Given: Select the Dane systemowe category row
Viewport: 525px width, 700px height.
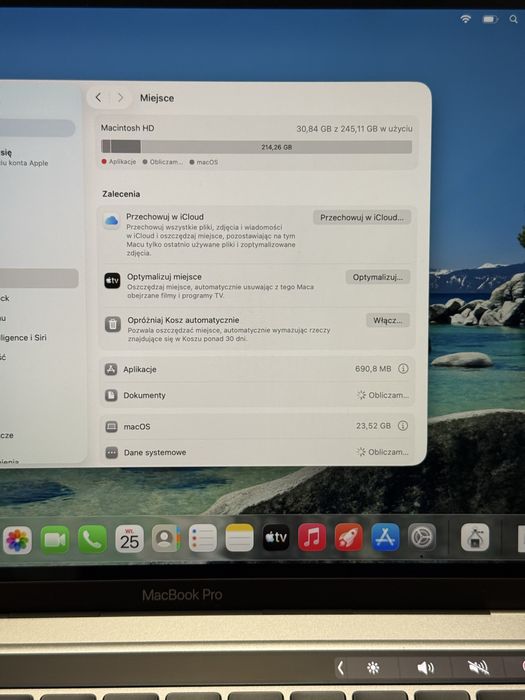Looking at the screenshot, I should (x=257, y=452).
